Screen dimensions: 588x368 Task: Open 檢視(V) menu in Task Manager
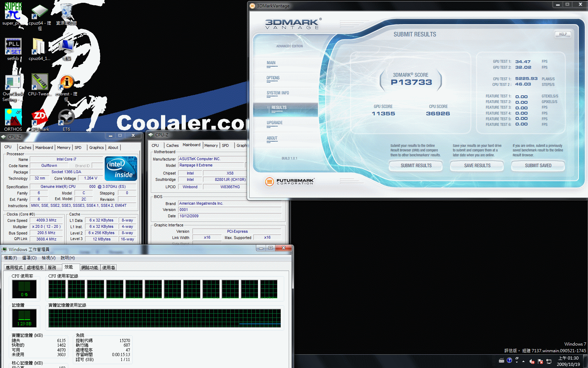pos(49,258)
